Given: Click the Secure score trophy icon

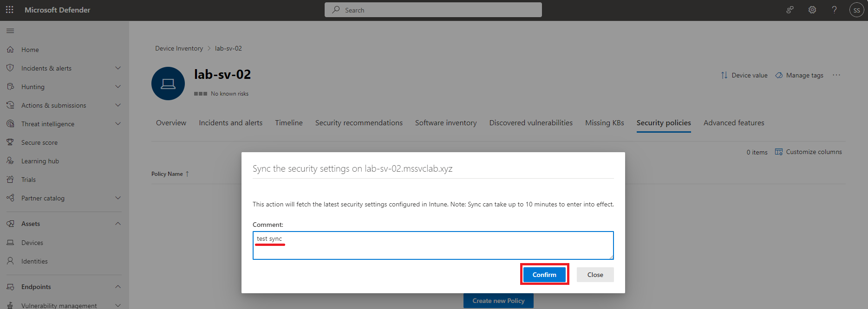Looking at the screenshot, I should [x=10, y=142].
